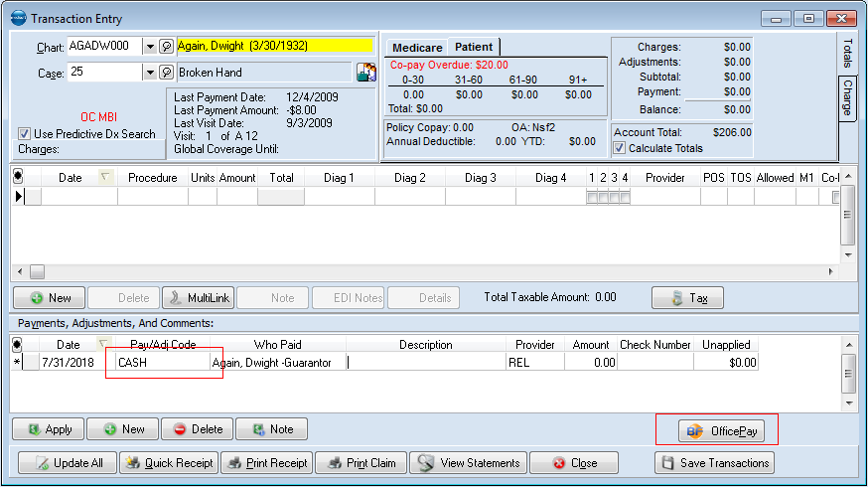This screenshot has width=868, height=487.
Task: Click charges grid scroll right arrow
Action: click(830, 271)
